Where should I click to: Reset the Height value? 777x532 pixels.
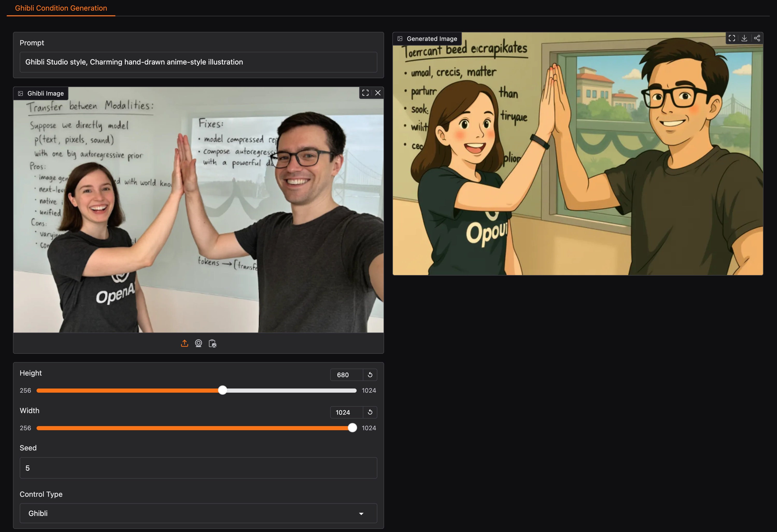[370, 375]
